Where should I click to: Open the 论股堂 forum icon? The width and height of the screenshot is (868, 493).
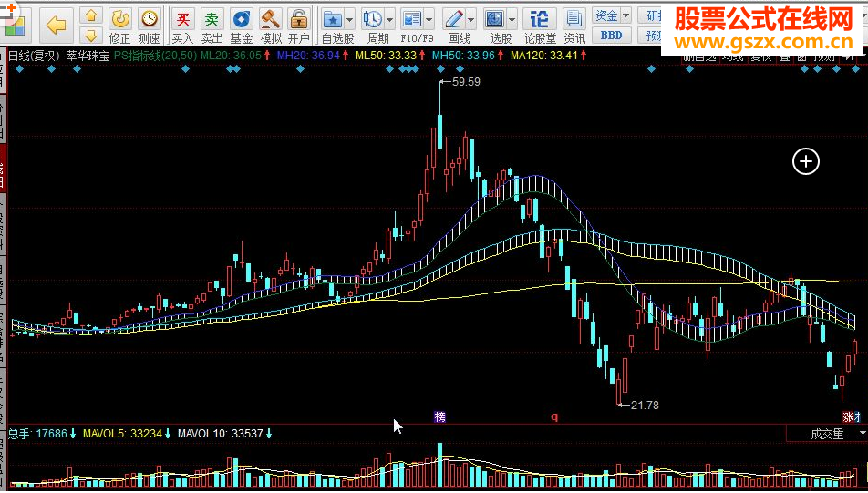[540, 26]
